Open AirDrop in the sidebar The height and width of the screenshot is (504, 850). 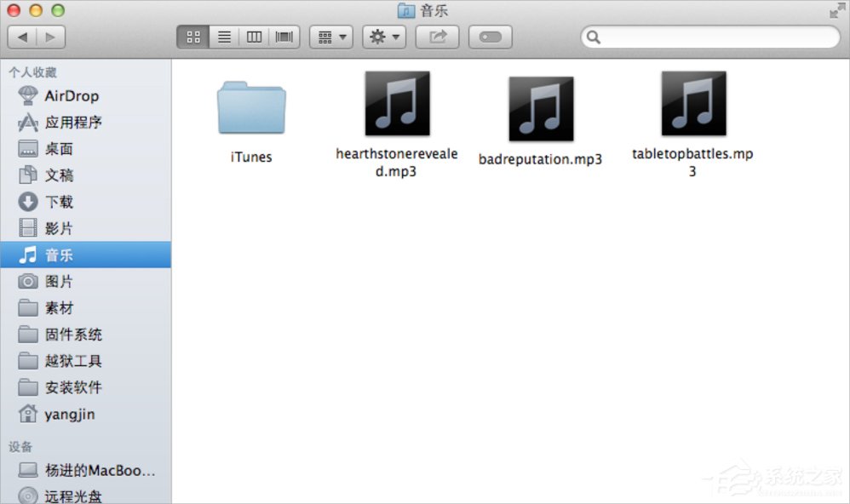(x=72, y=96)
